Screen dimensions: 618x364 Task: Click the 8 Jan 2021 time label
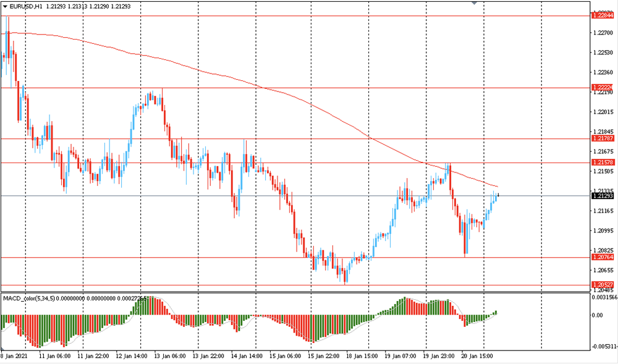(x=14, y=356)
